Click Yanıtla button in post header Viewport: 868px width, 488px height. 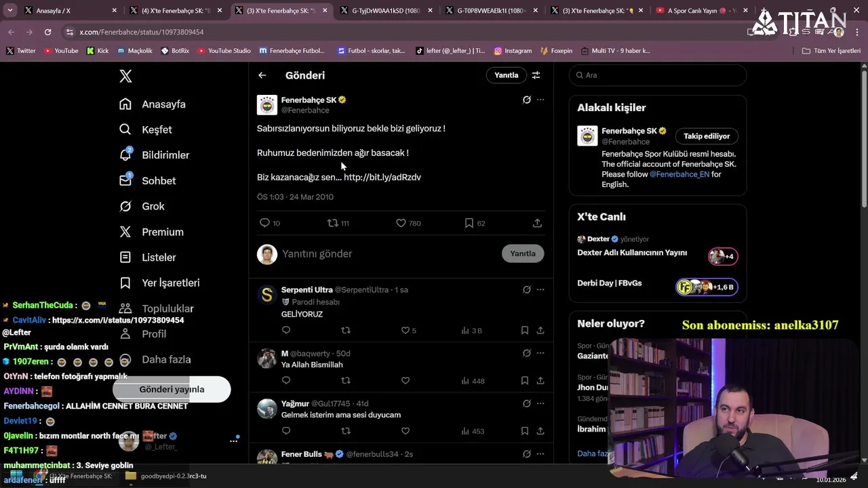pos(506,75)
